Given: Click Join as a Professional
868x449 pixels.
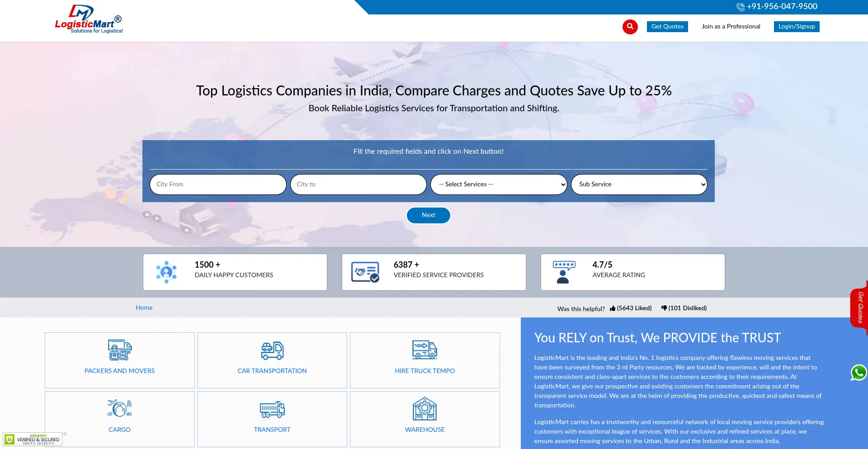Looking at the screenshot, I should click(731, 27).
